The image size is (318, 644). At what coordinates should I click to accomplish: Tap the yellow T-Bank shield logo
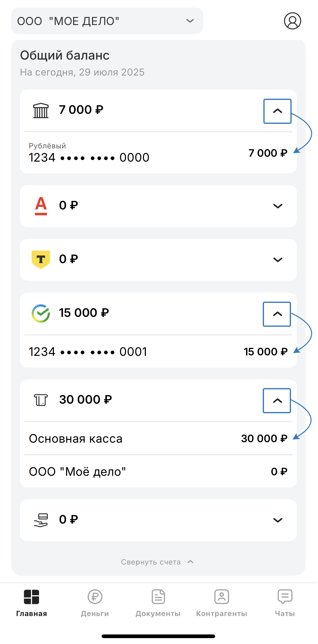coord(41,259)
